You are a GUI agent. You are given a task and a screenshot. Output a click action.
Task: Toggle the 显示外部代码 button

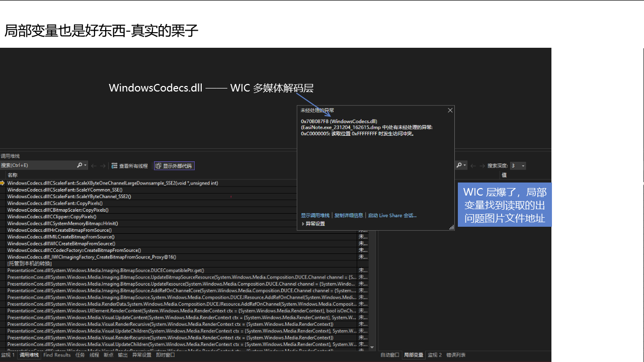[x=174, y=166]
